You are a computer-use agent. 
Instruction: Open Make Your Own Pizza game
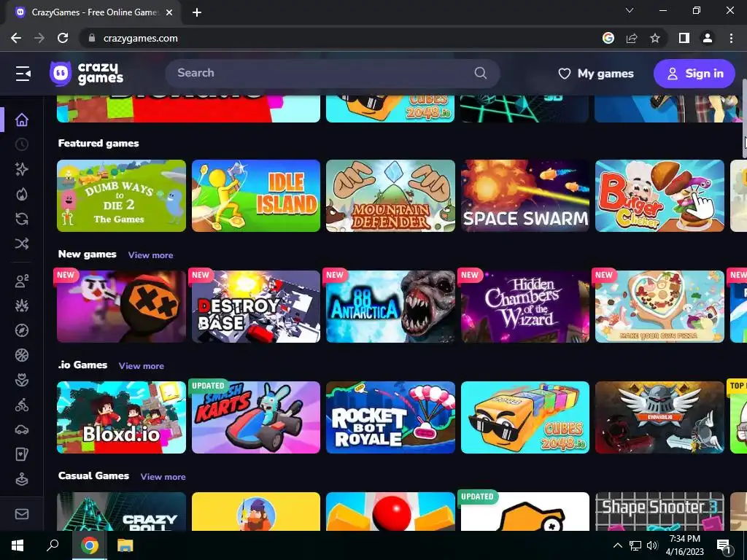659,307
